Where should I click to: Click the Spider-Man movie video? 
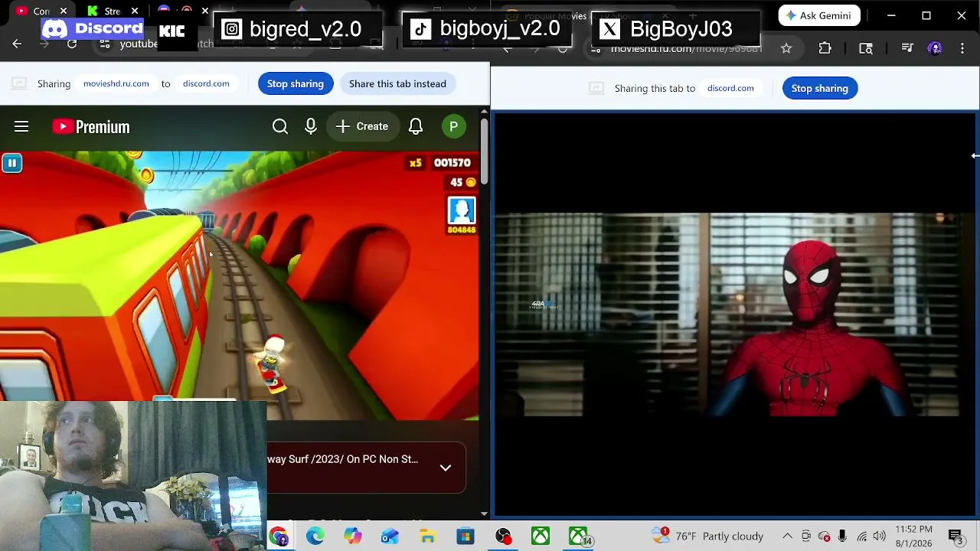735,315
